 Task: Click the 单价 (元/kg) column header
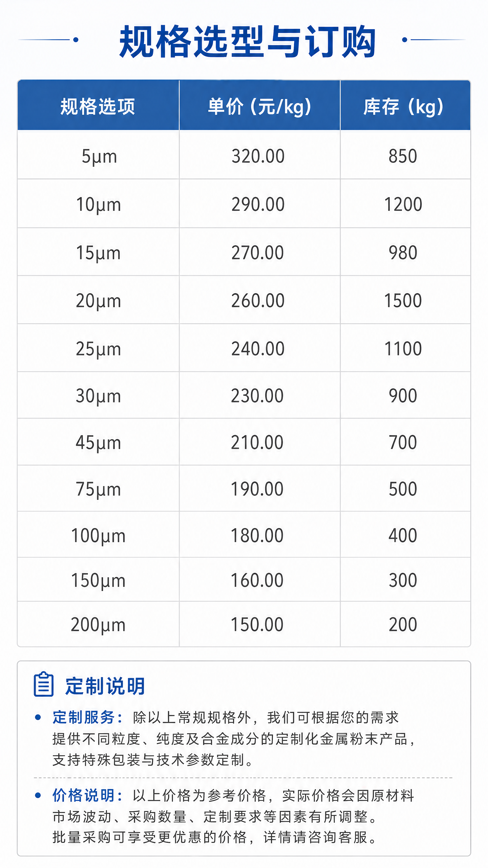click(260, 106)
